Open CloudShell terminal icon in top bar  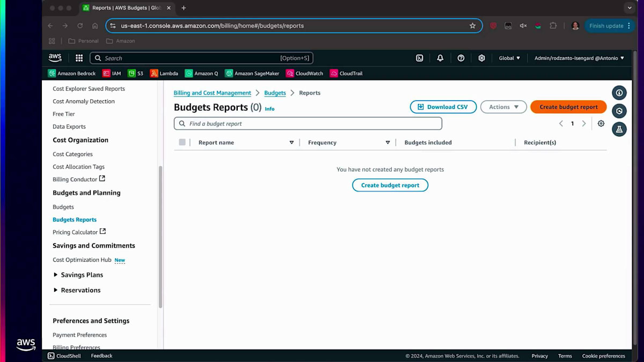pos(420,58)
